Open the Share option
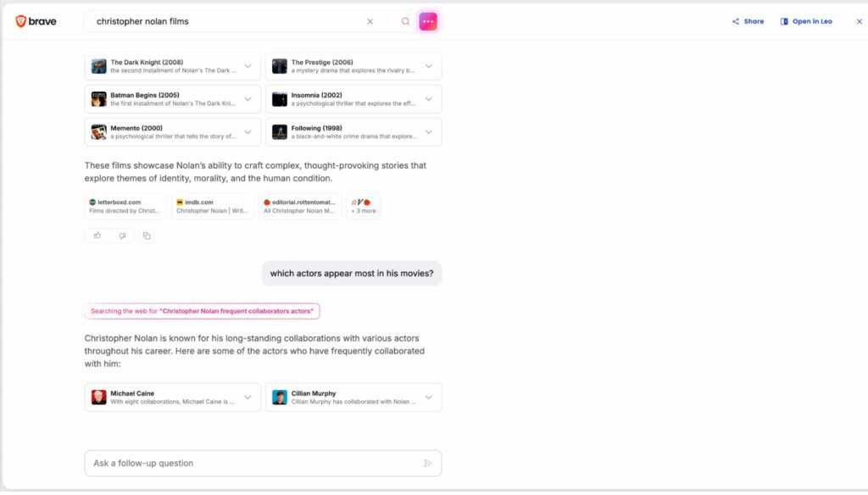This screenshot has width=868, height=495. tap(748, 21)
